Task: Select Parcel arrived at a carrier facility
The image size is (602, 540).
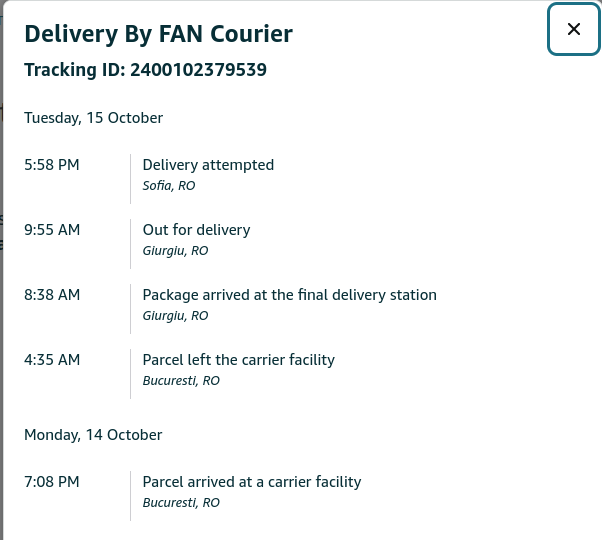Action: coord(251,482)
